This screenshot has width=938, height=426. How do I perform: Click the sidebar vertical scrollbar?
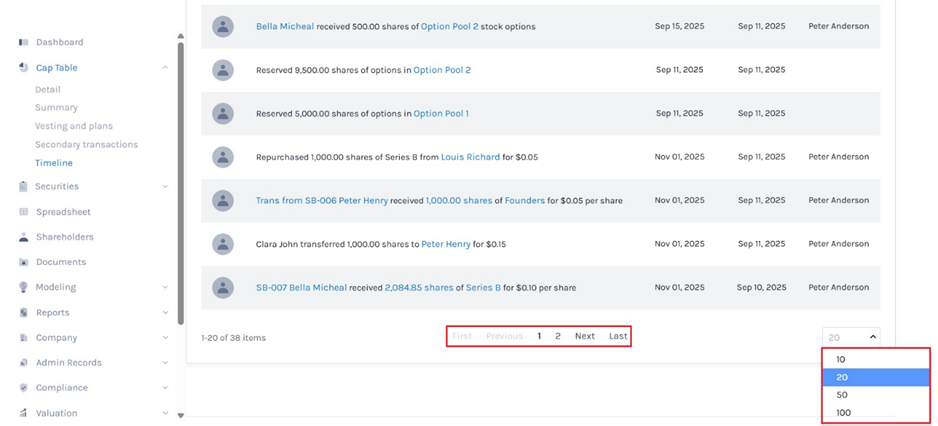pyautogui.click(x=180, y=180)
